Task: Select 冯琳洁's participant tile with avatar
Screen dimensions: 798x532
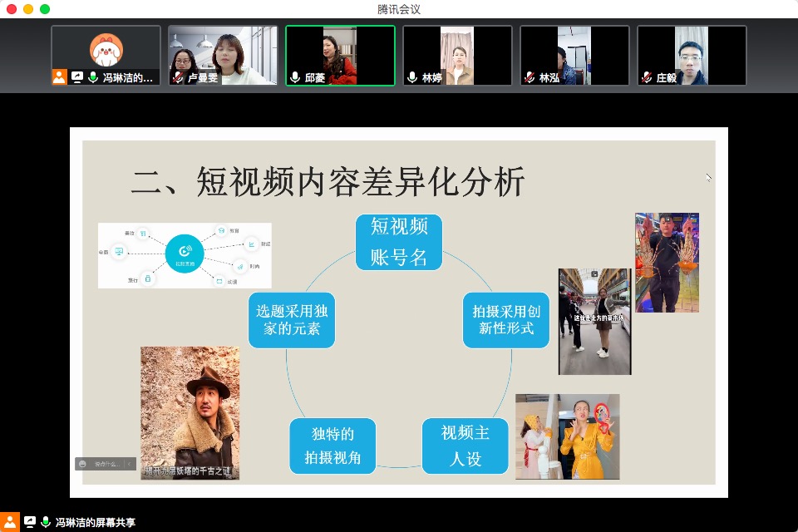Action: (106, 55)
